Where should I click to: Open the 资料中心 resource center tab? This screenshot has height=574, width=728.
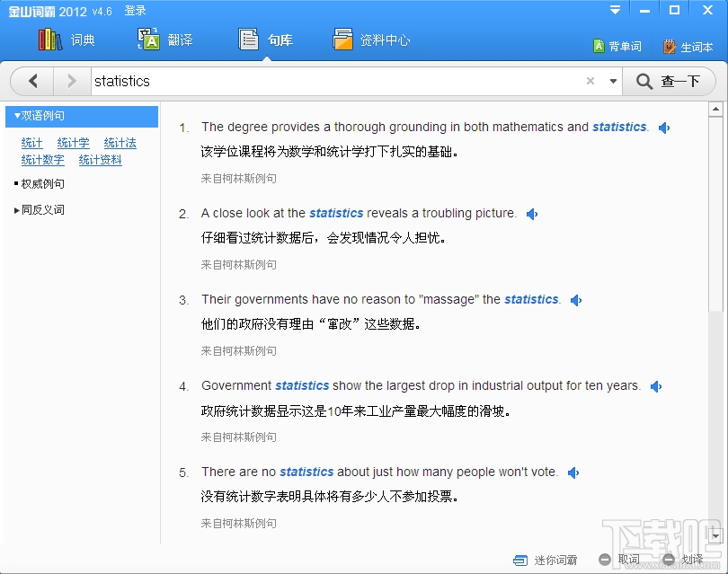[371, 40]
